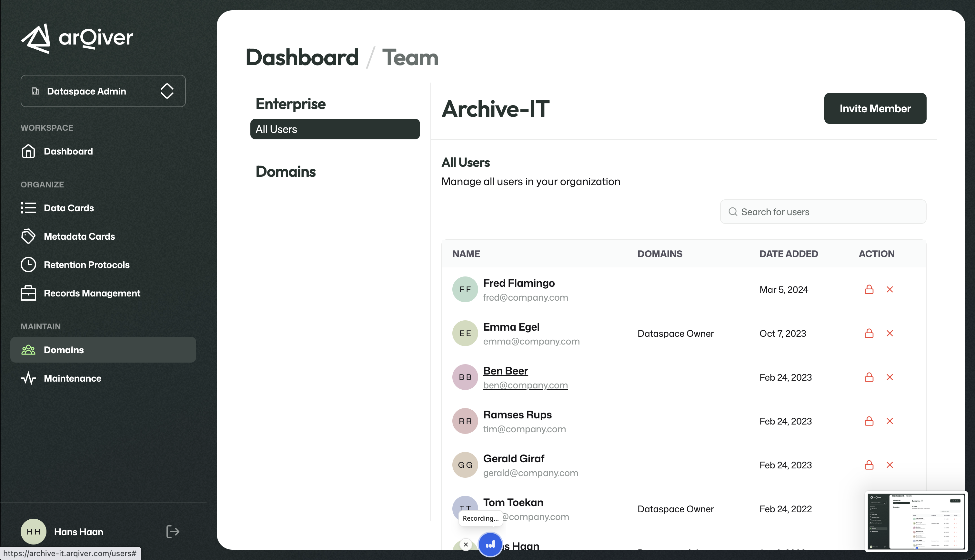Click the building icon beside Dataspace Admin

click(35, 91)
